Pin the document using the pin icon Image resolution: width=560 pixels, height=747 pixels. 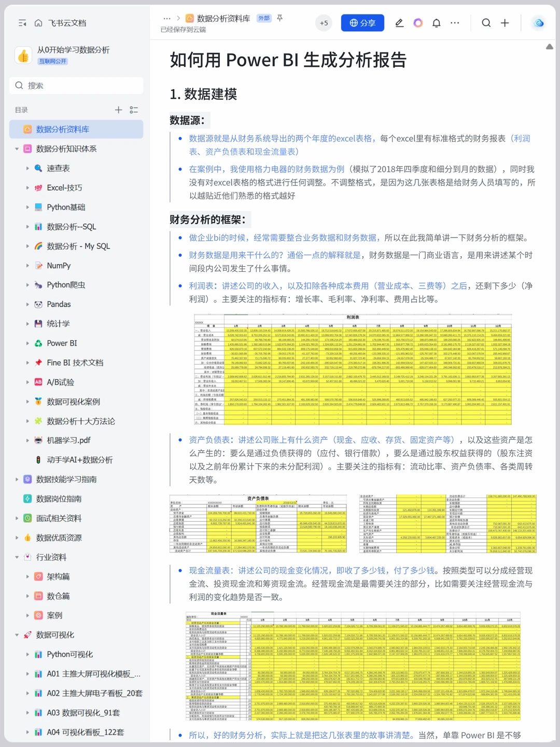pyautogui.click(x=279, y=18)
